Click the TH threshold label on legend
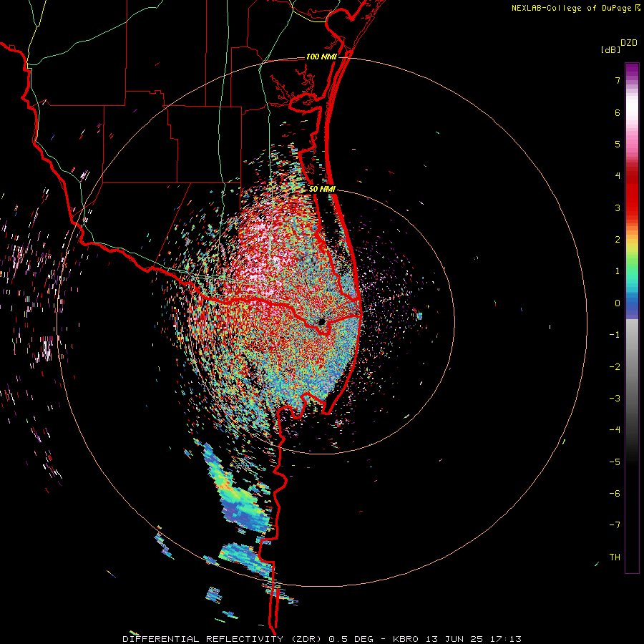The image size is (644, 644). click(615, 557)
